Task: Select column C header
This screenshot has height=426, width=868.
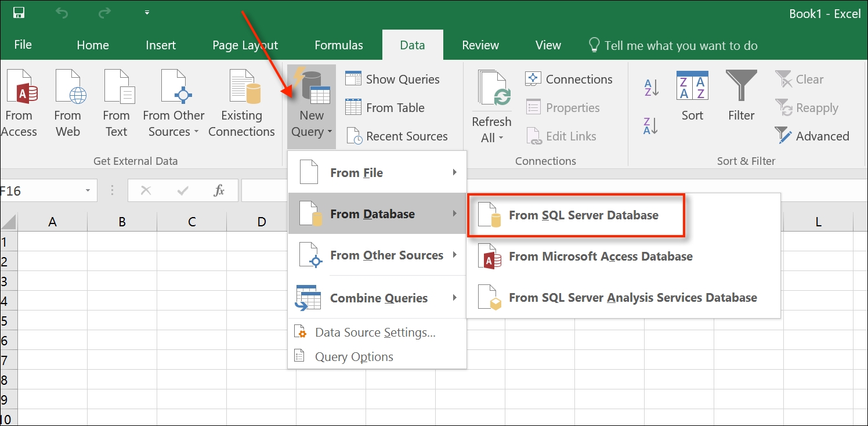Action: coord(191,222)
